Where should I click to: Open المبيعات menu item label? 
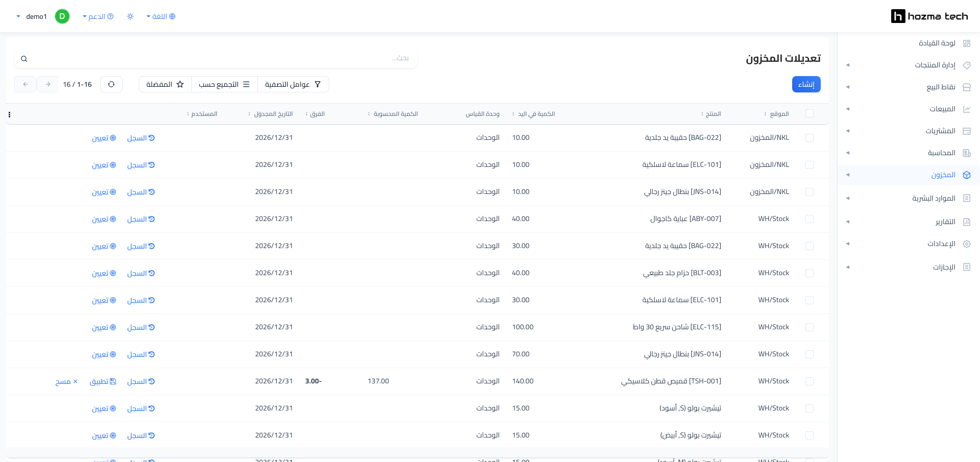942,109
